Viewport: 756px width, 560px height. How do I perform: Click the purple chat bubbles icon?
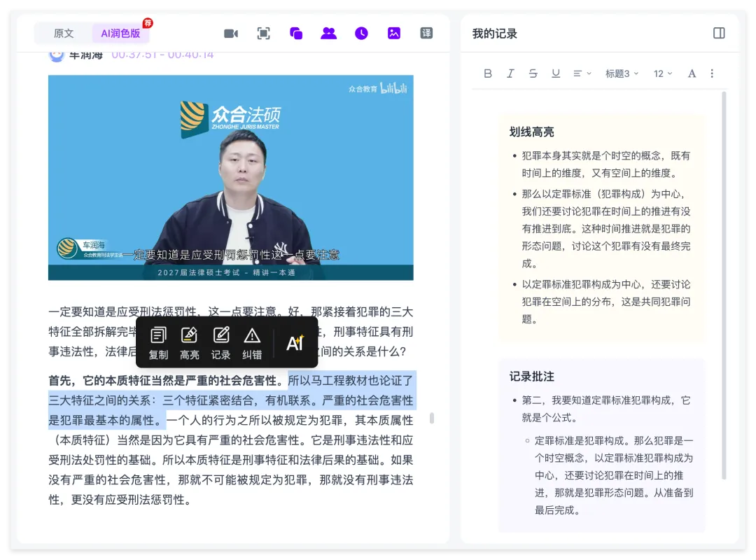click(296, 34)
